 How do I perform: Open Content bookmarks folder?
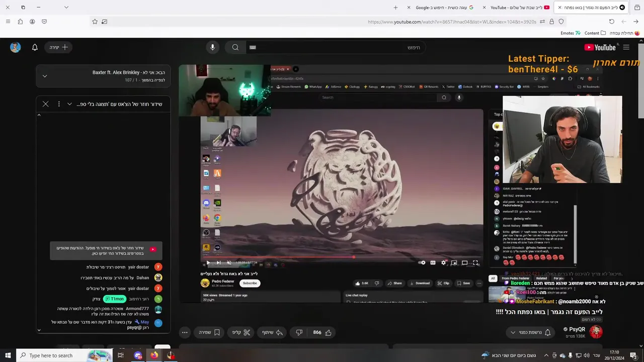tap(595, 33)
